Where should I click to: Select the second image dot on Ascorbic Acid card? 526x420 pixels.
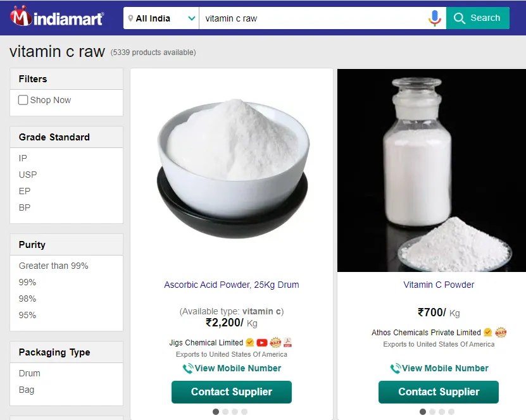[225, 412]
